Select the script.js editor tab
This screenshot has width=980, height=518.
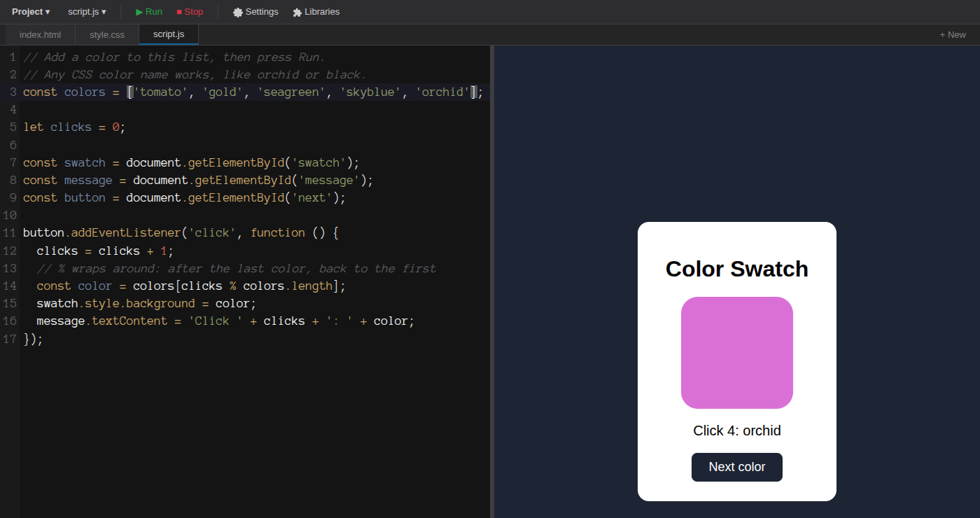169,34
